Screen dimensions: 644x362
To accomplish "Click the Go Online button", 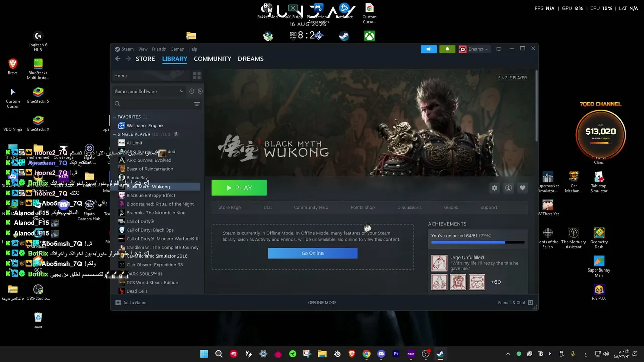I will point(312,253).
